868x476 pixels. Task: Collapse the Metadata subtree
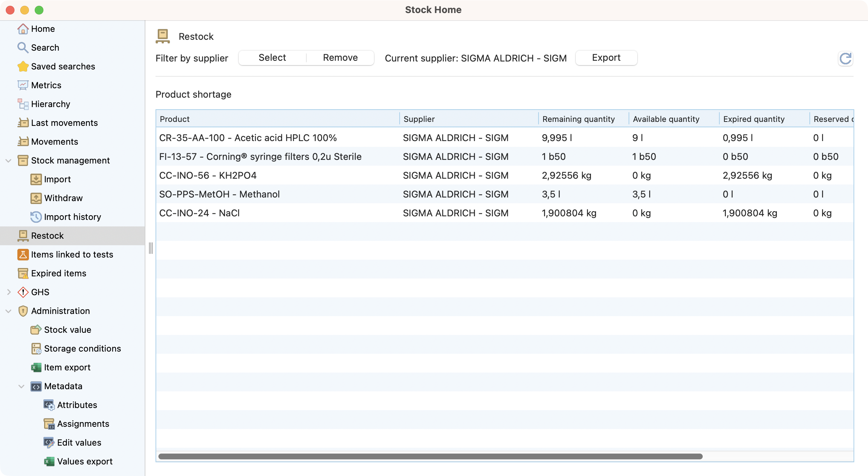coord(22,386)
